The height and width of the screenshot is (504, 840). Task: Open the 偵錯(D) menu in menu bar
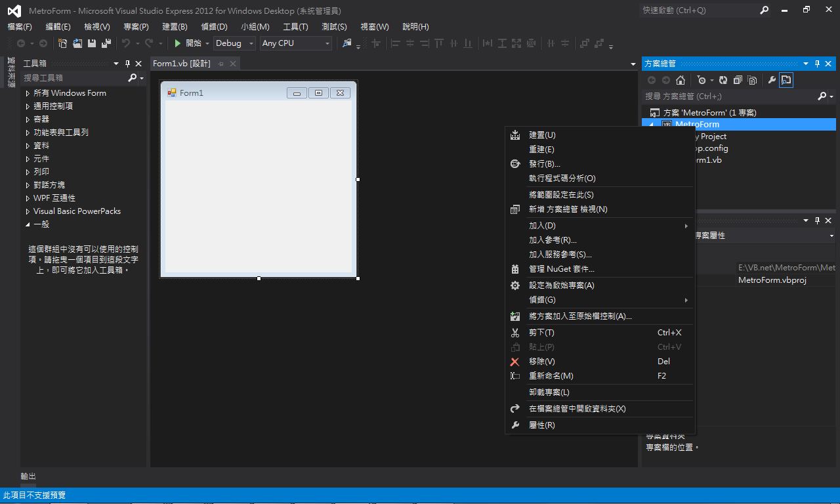tap(214, 27)
